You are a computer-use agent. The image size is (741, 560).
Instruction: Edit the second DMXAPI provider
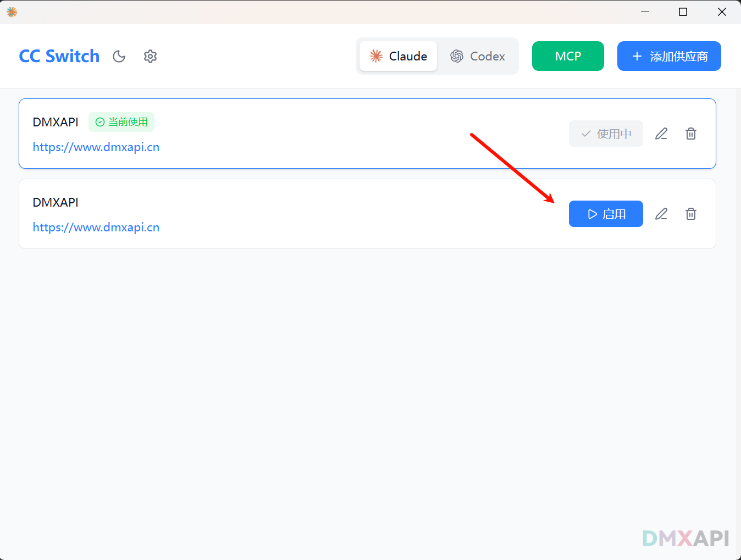[661, 214]
